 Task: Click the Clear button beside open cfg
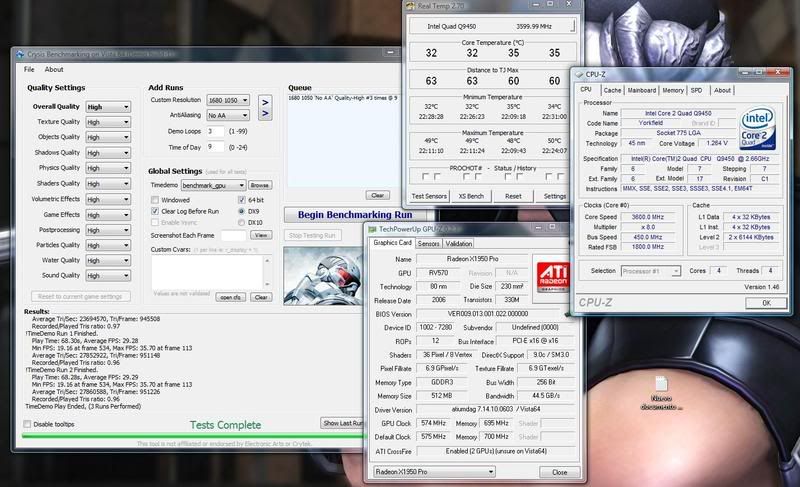pyautogui.click(x=261, y=297)
